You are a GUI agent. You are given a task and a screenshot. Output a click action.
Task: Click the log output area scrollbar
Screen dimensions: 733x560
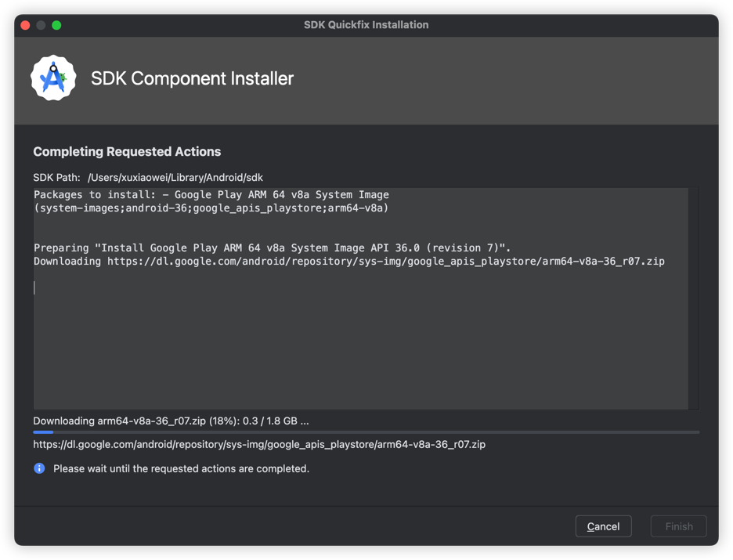click(693, 298)
